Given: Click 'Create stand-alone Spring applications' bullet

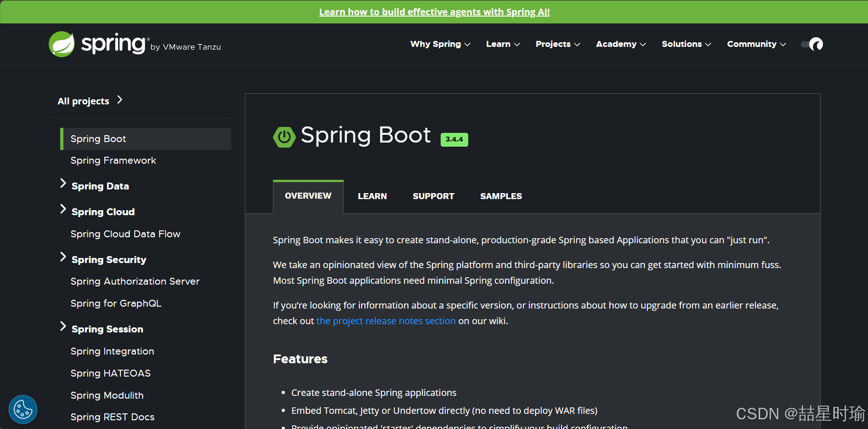Looking at the screenshot, I should coord(374,393).
